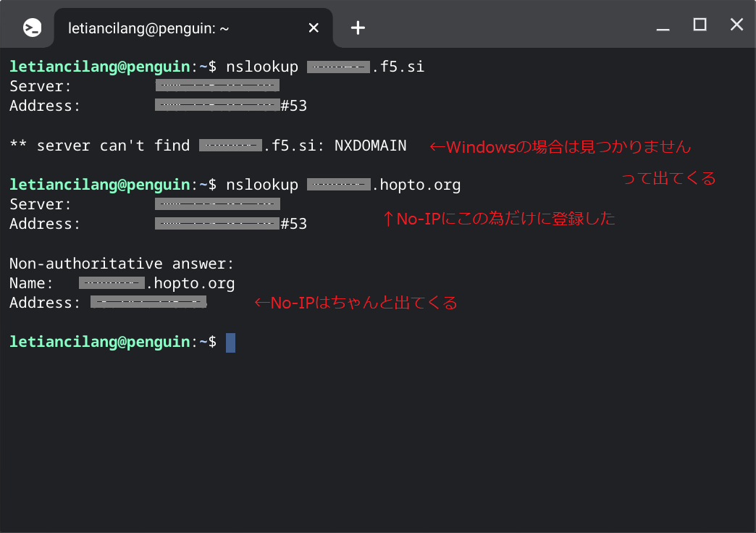
Task: Click the 'NXDOMAIN' error text
Action: point(370,146)
